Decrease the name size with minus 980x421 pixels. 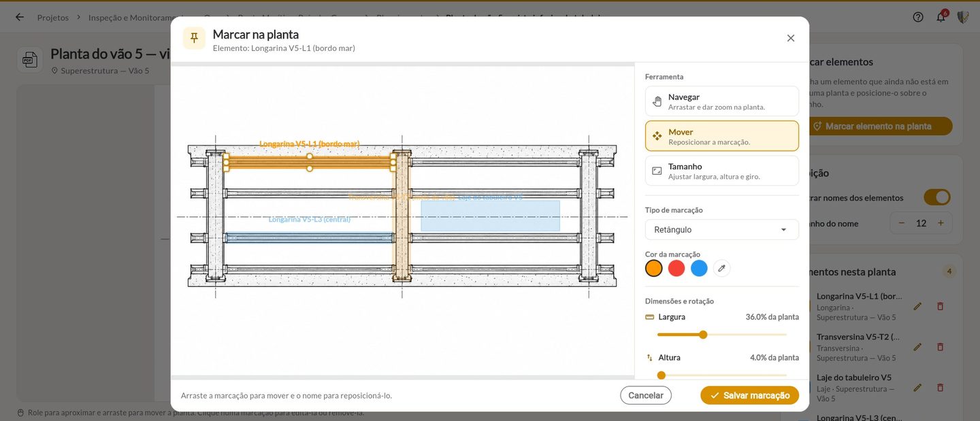tap(902, 223)
